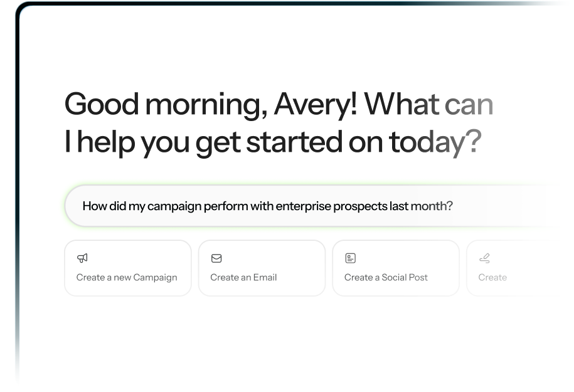Click the envelope icon on the Email card
Image resolution: width=574 pixels, height=392 pixels.
coord(216,258)
